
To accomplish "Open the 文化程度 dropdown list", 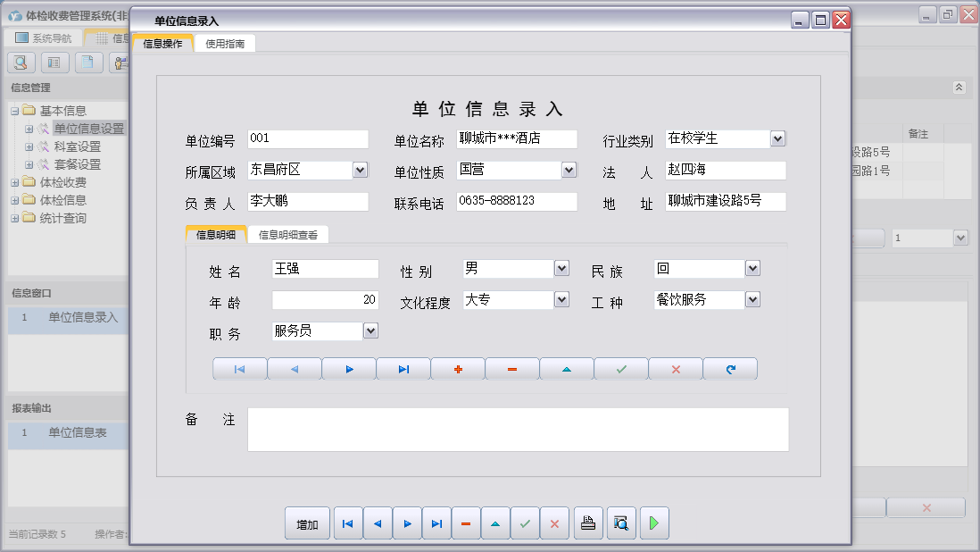I will click(x=561, y=299).
